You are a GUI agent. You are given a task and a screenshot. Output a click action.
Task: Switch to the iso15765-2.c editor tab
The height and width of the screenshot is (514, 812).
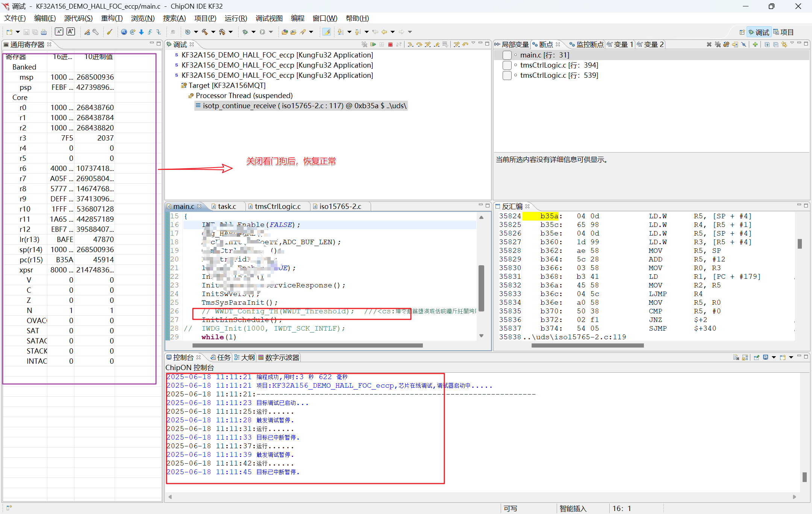pos(340,206)
